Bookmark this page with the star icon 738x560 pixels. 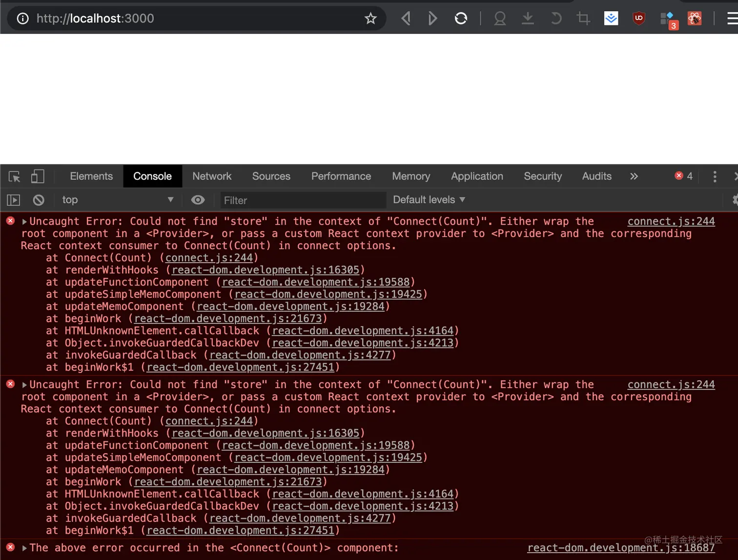370,19
